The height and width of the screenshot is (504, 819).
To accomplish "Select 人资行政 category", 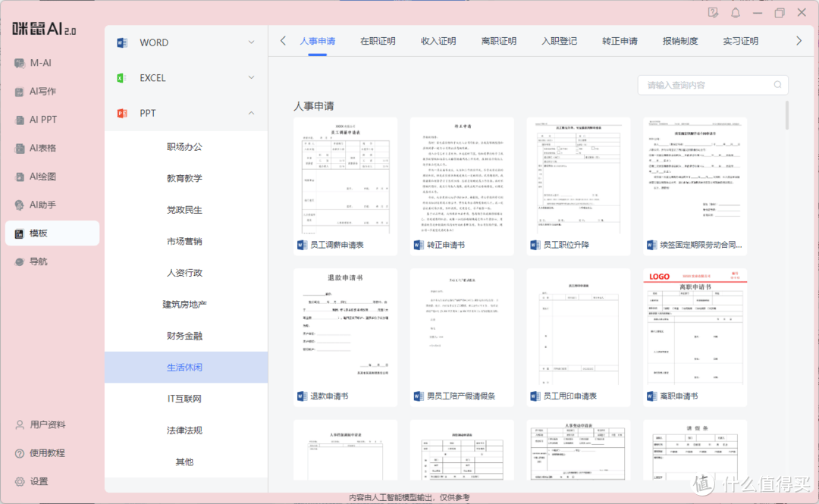I will click(184, 273).
